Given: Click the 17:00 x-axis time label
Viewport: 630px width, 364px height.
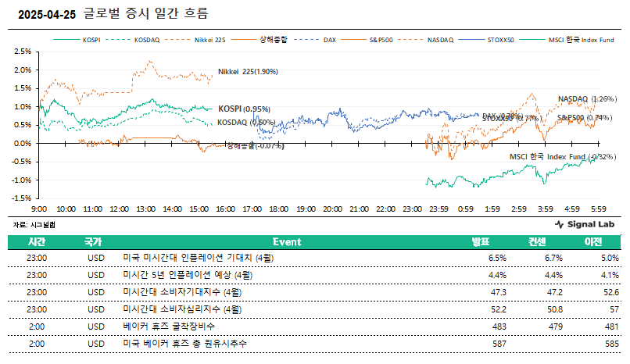Looking at the screenshot, I should [x=252, y=209].
